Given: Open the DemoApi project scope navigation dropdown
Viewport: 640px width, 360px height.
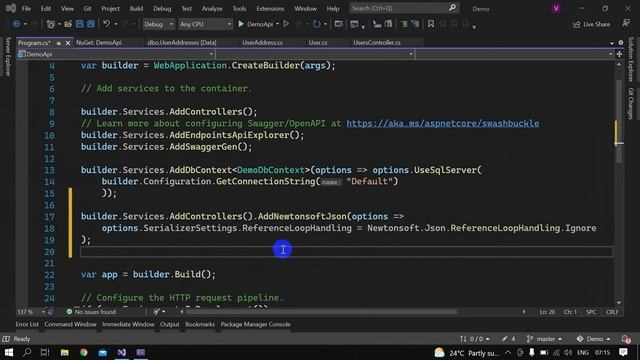Looking at the screenshot, I should (116, 54).
